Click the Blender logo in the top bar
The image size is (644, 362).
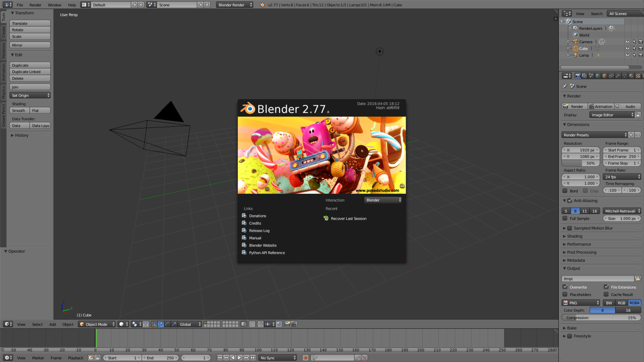pyautogui.click(x=262, y=5)
